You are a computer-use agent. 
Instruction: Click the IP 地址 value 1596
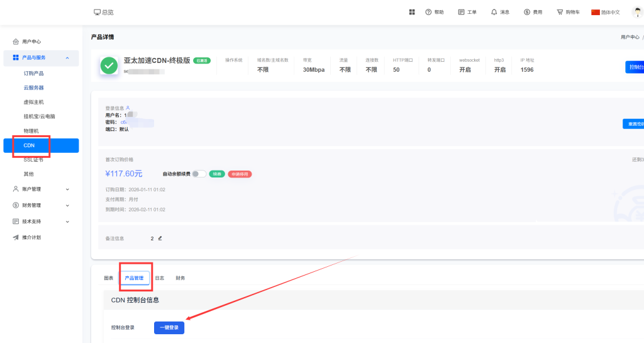point(527,70)
